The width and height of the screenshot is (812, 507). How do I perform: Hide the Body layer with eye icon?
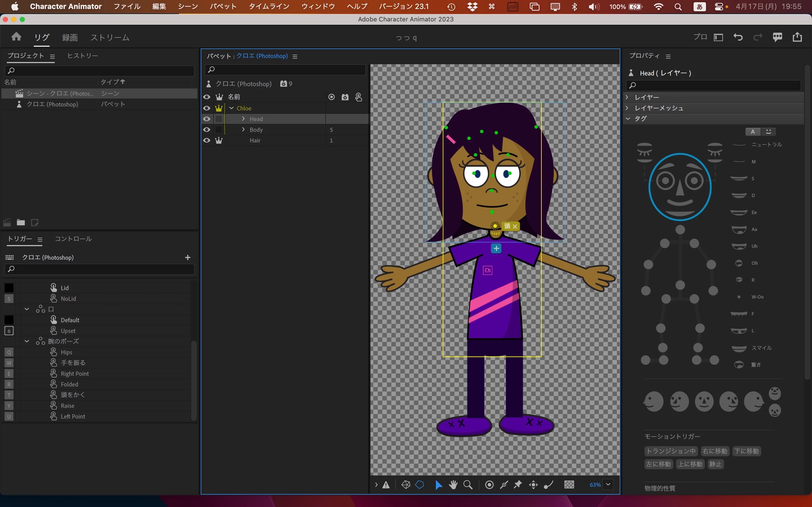tap(207, 130)
